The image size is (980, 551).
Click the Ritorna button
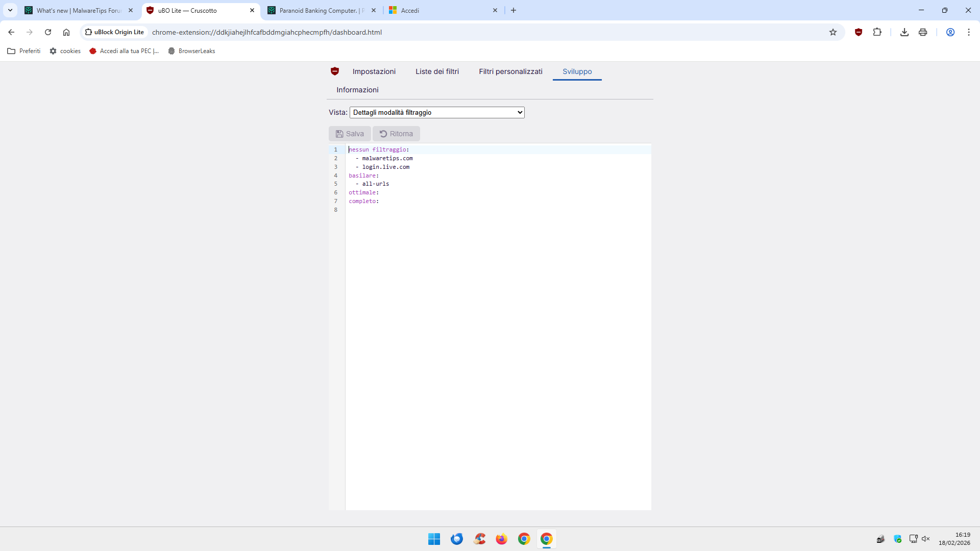pos(396,134)
